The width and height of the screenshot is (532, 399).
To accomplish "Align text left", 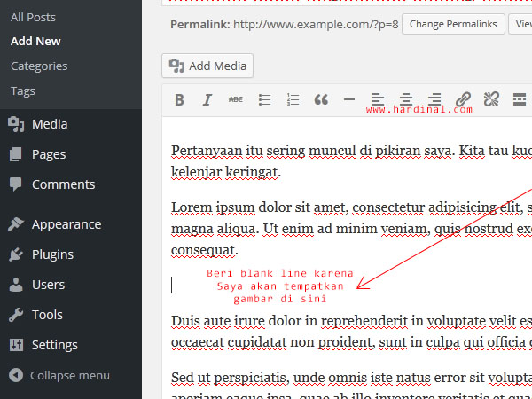I will (378, 99).
